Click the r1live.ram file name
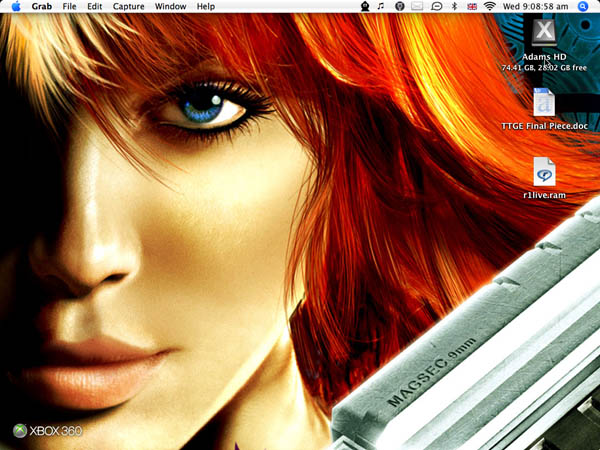Viewport: 600px width, 450px height. pyautogui.click(x=544, y=195)
